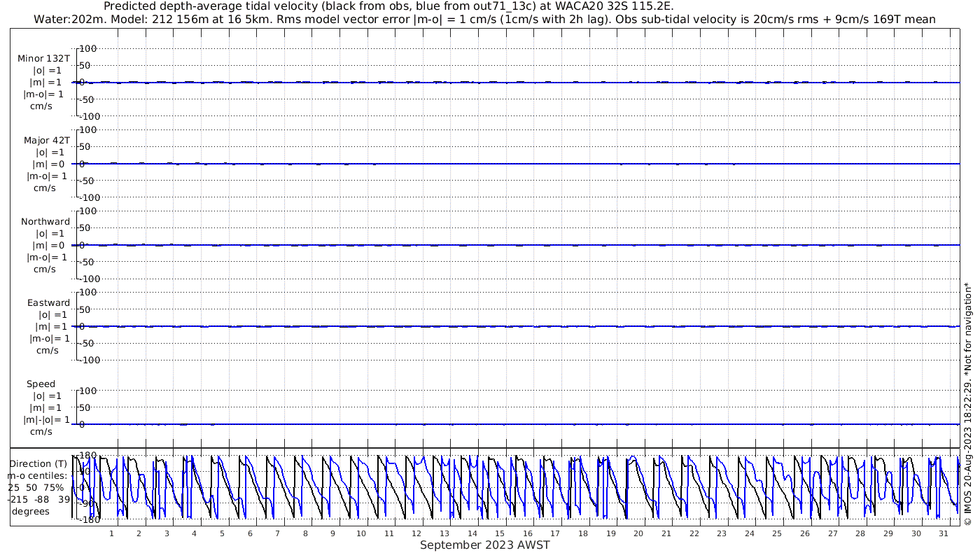Select the 'Northward' panel label

[x=45, y=221]
